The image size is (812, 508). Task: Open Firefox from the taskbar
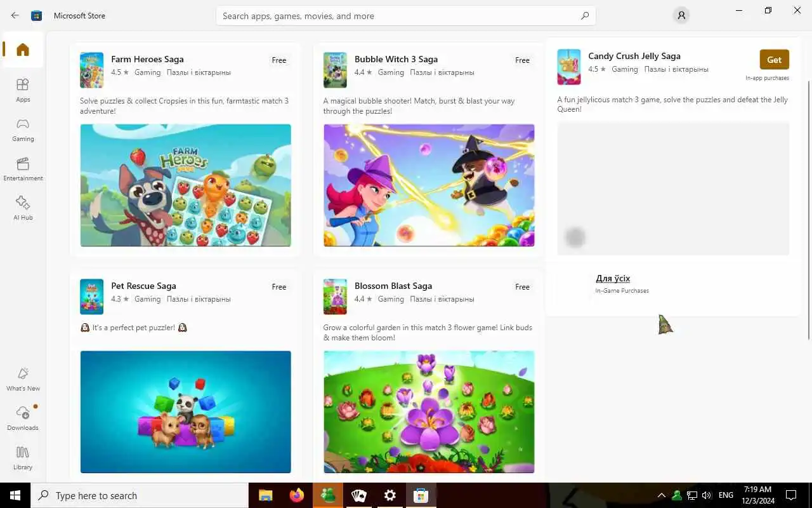tap(296, 495)
